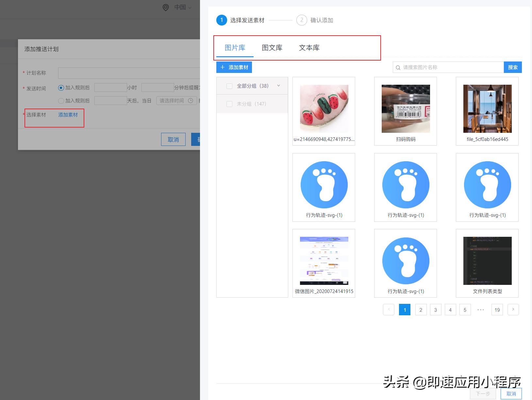Image resolution: width=532 pixels, height=400 pixels.
Task: Click the 搜索 search button
Action: (512, 67)
